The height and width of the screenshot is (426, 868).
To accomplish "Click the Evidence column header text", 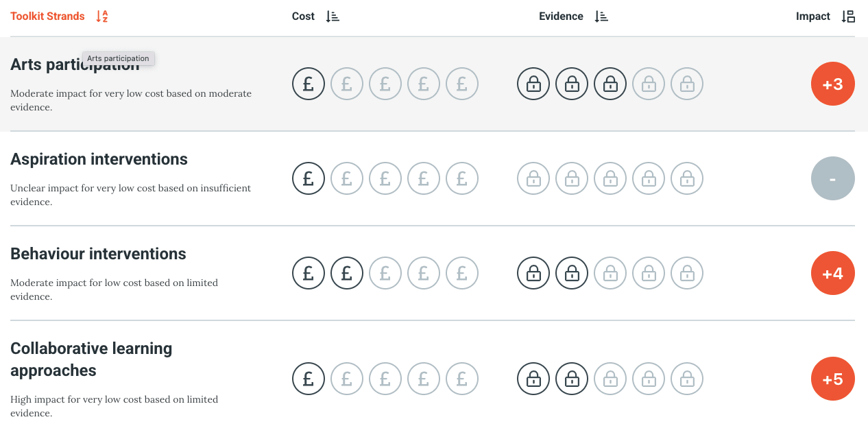I will 561,16.
